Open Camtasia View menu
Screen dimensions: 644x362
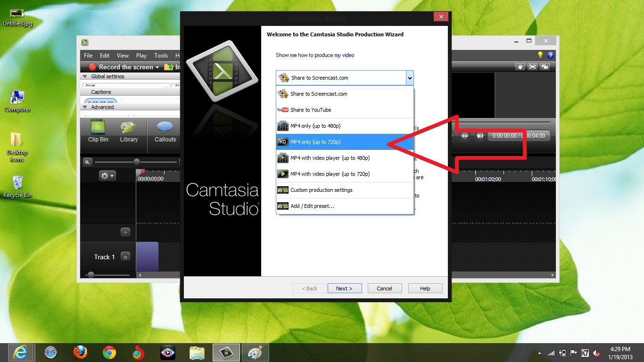(123, 55)
